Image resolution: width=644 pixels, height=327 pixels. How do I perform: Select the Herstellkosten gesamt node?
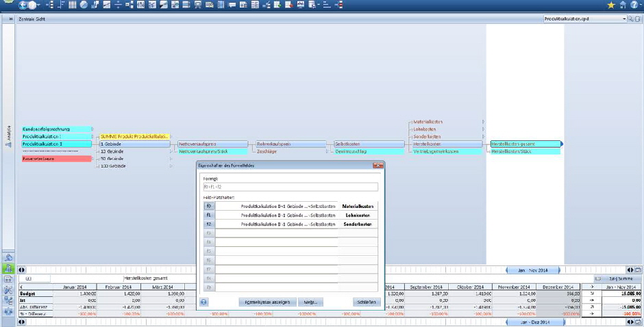(525, 144)
